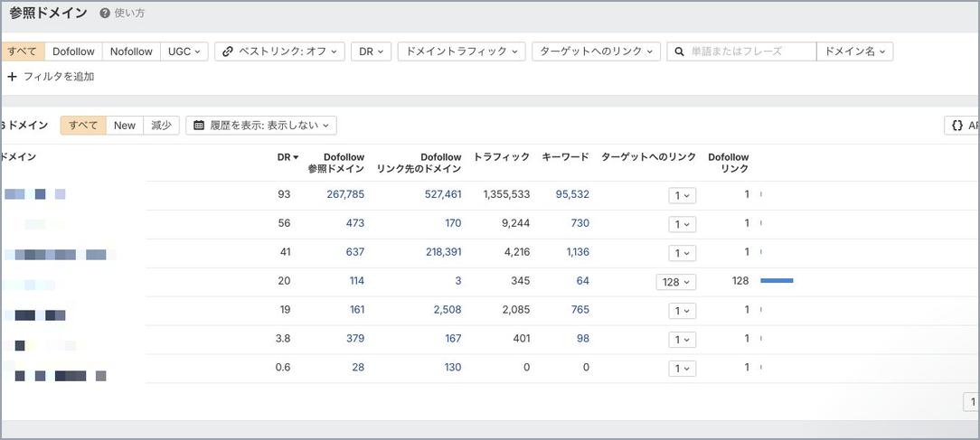The width and height of the screenshot is (980, 440).
Task: Open the 98 keywords link
Action: tap(583, 338)
